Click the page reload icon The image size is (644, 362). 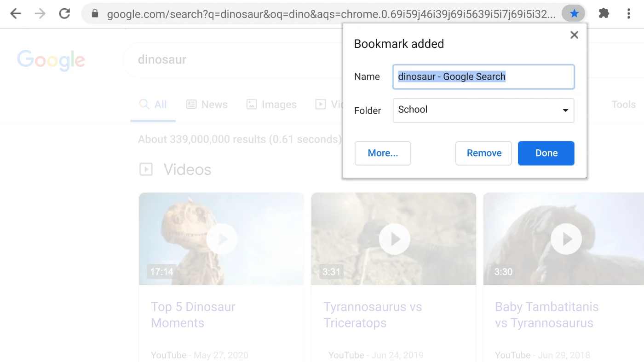pos(64,14)
